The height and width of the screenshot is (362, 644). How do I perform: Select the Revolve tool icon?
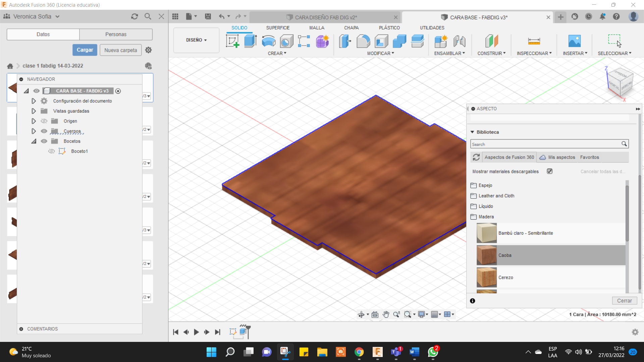click(x=268, y=41)
